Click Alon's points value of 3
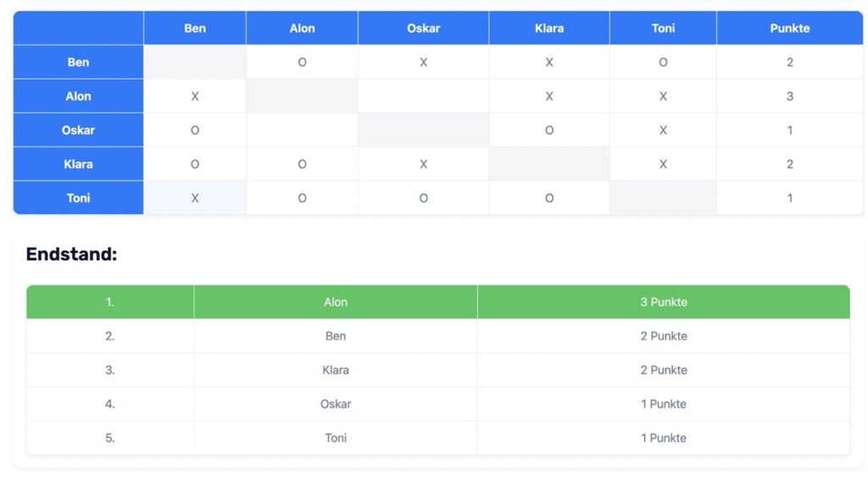 [789, 96]
